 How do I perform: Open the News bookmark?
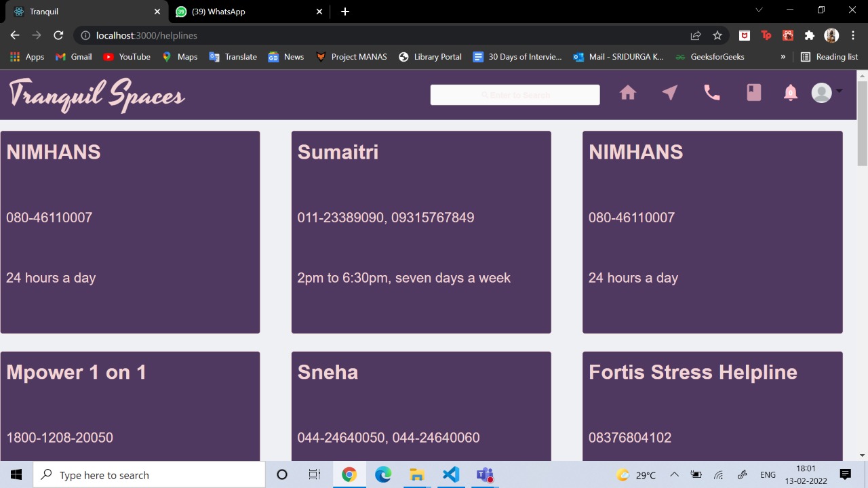[x=286, y=57]
